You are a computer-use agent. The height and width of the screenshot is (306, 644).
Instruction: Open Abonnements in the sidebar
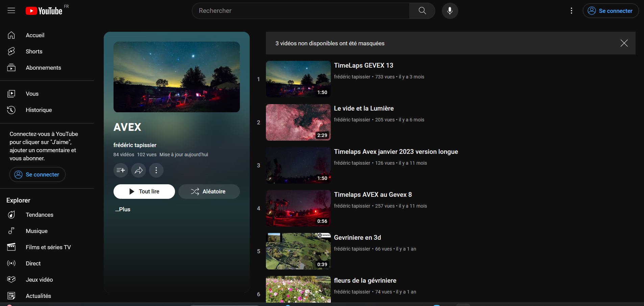click(x=43, y=68)
